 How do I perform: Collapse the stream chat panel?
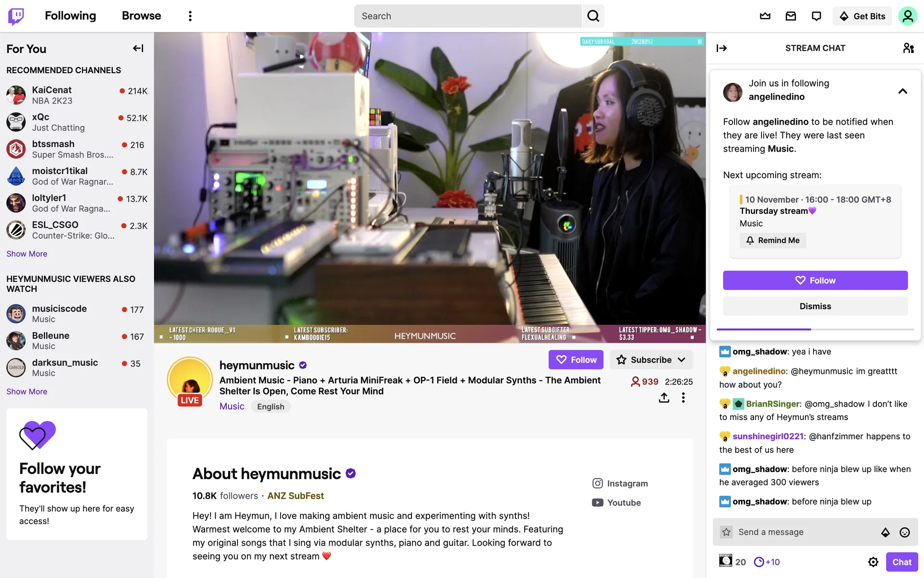[721, 48]
